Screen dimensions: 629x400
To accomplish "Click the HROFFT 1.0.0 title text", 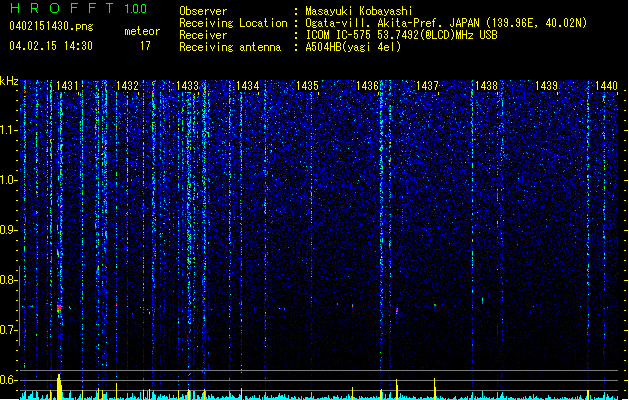I will tap(79, 8).
